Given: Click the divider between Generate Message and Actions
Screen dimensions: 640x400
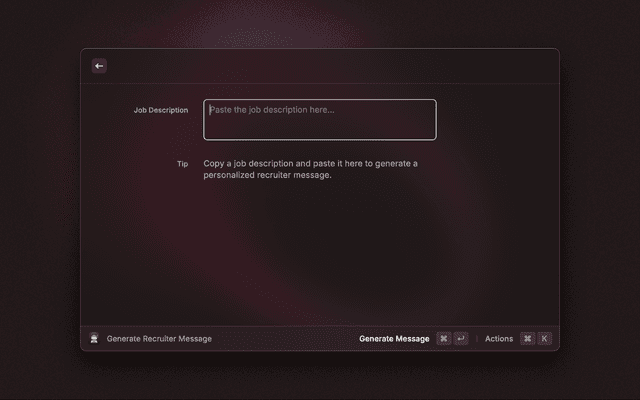Looking at the screenshot, I should click(x=477, y=339).
